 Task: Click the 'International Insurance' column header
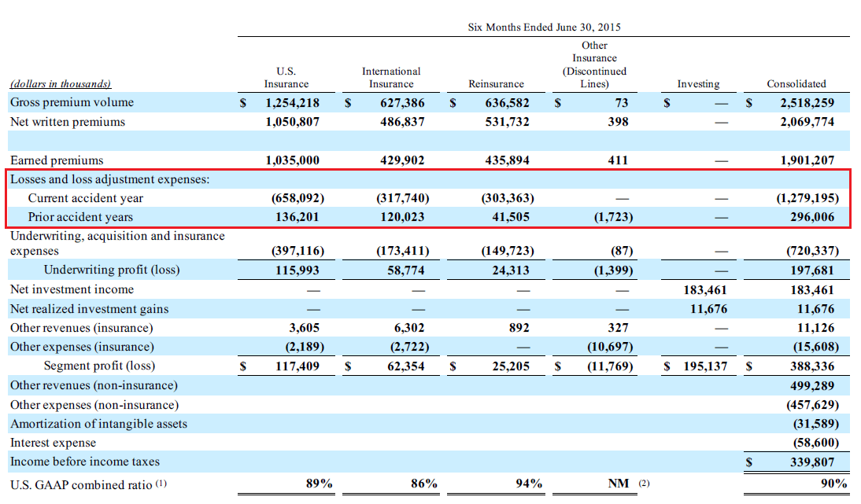click(x=391, y=77)
